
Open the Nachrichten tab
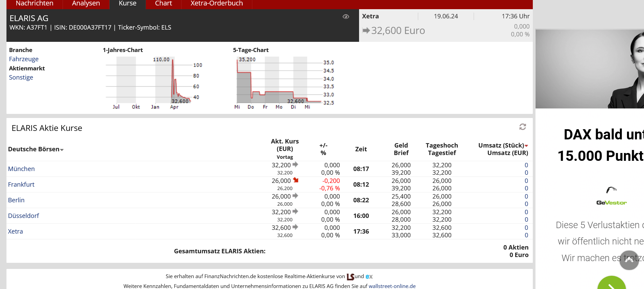coord(34,4)
